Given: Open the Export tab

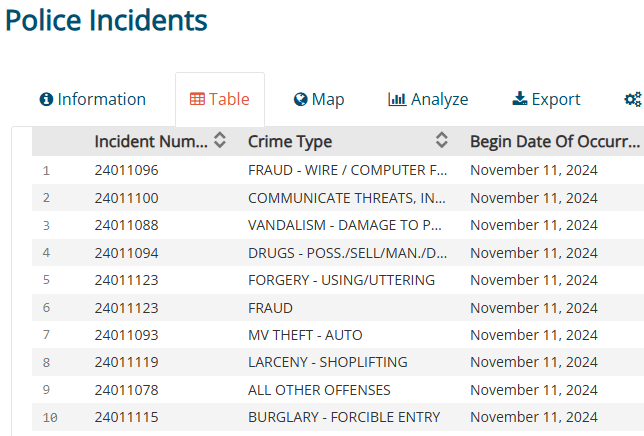Looking at the screenshot, I should coord(546,99).
